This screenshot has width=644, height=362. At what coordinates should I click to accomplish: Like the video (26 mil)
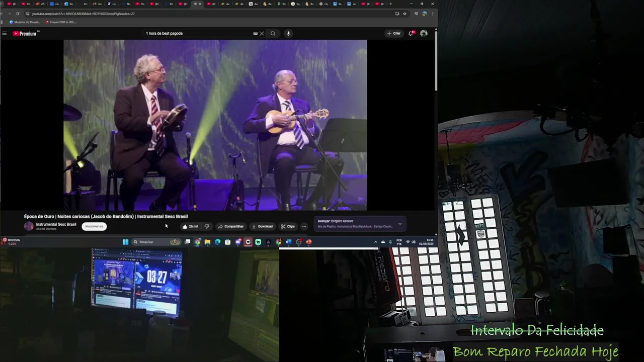(190, 226)
